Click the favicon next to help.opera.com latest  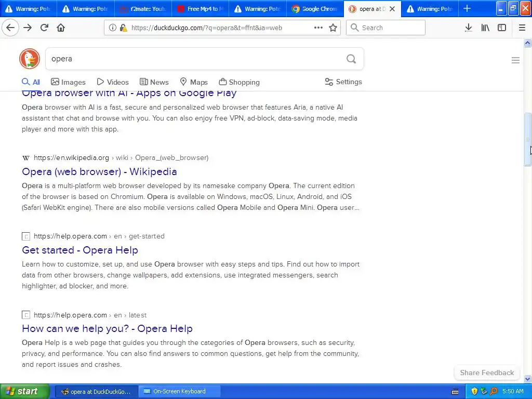(x=26, y=315)
